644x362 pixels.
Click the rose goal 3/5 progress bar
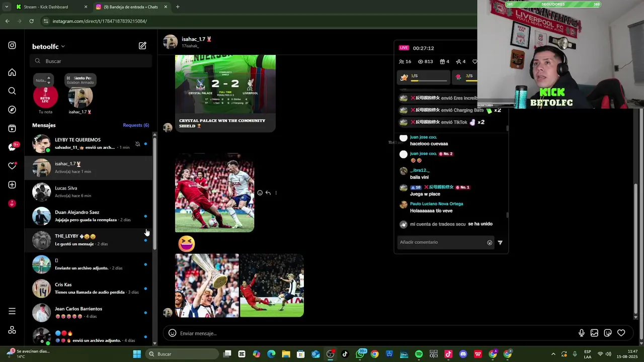point(465,77)
